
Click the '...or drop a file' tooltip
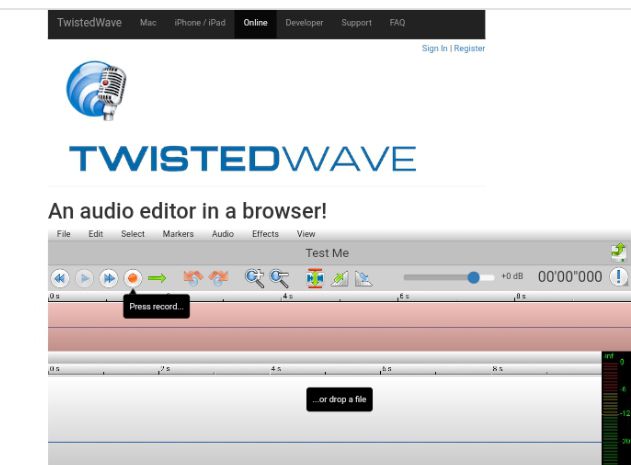click(339, 399)
